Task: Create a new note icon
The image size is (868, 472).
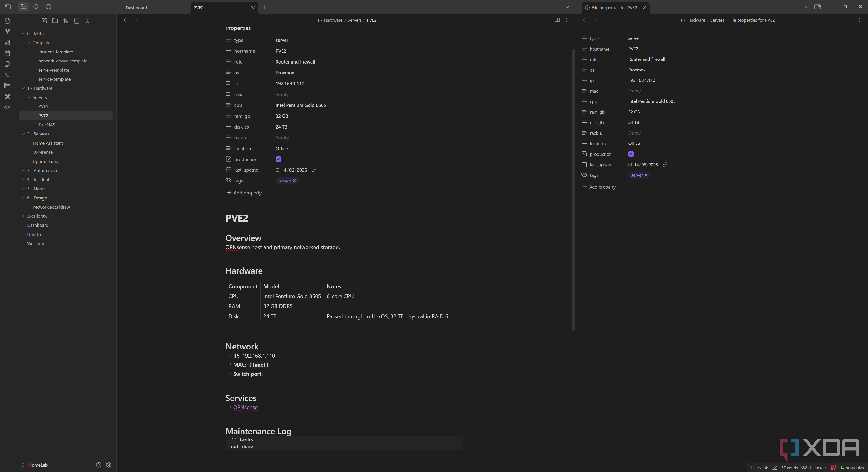Action: (44, 21)
